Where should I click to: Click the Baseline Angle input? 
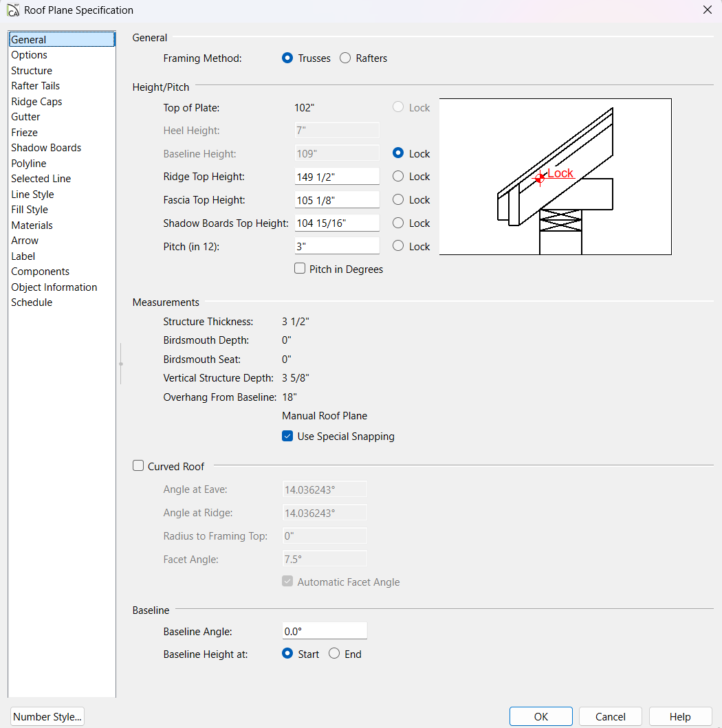tap(325, 631)
